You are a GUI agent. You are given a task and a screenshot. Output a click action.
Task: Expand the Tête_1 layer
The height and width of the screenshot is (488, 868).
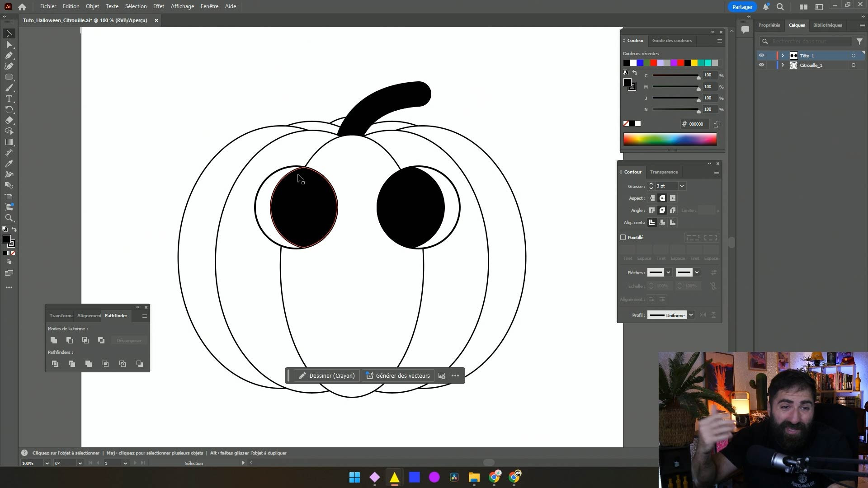point(783,56)
